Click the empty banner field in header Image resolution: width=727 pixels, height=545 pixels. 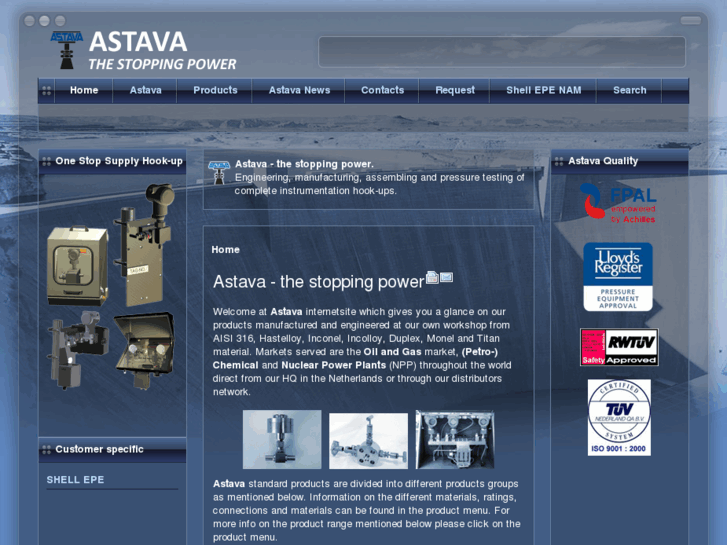tap(502, 52)
